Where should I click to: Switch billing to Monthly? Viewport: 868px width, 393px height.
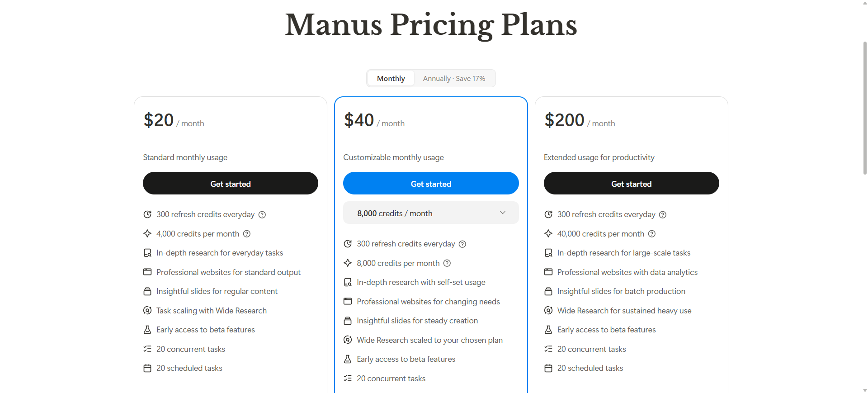[391, 78]
